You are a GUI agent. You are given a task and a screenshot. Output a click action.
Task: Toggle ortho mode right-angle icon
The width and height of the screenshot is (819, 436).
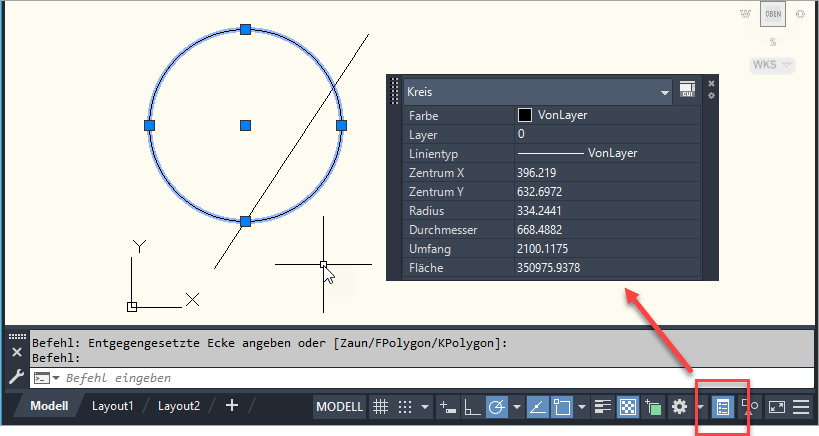click(x=472, y=406)
